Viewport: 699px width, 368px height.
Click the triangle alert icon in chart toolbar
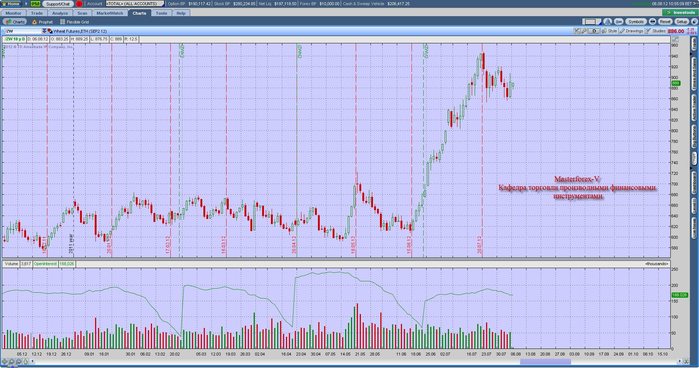608,21
